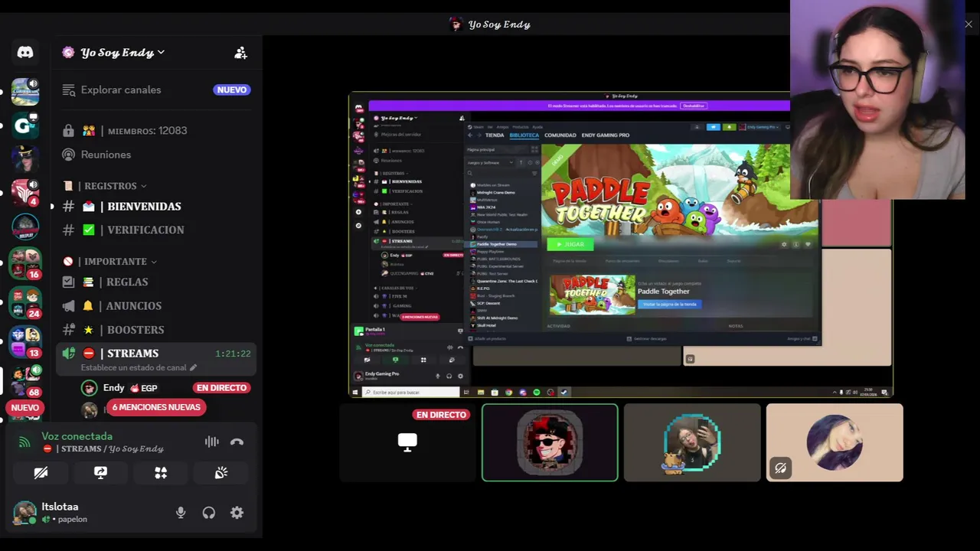
Task: Select the beige participant tile
Action: tap(835, 443)
